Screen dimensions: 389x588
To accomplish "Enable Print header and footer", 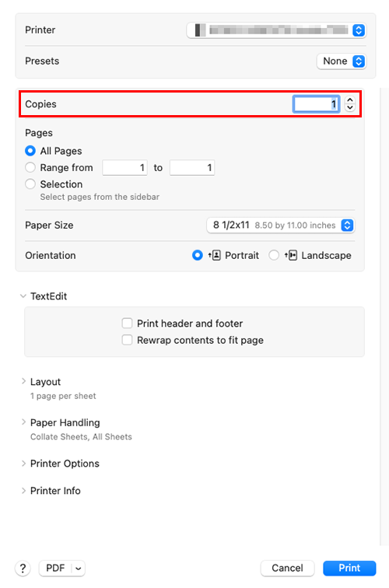I will pyautogui.click(x=127, y=324).
